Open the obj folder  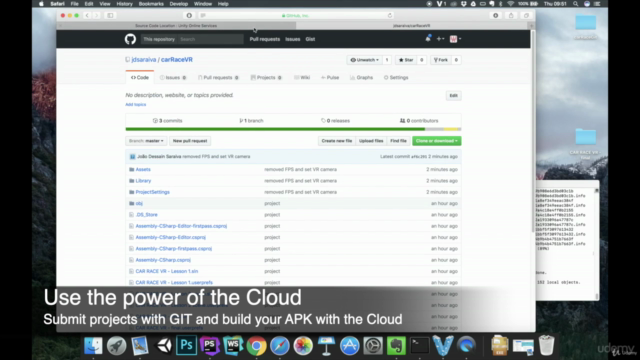[x=139, y=203]
